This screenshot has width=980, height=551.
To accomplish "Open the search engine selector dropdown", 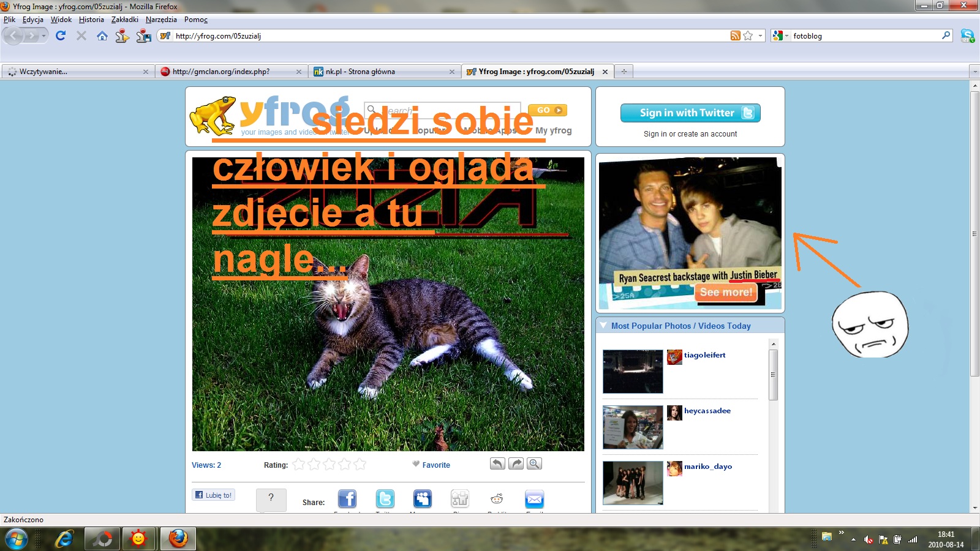I will point(780,36).
